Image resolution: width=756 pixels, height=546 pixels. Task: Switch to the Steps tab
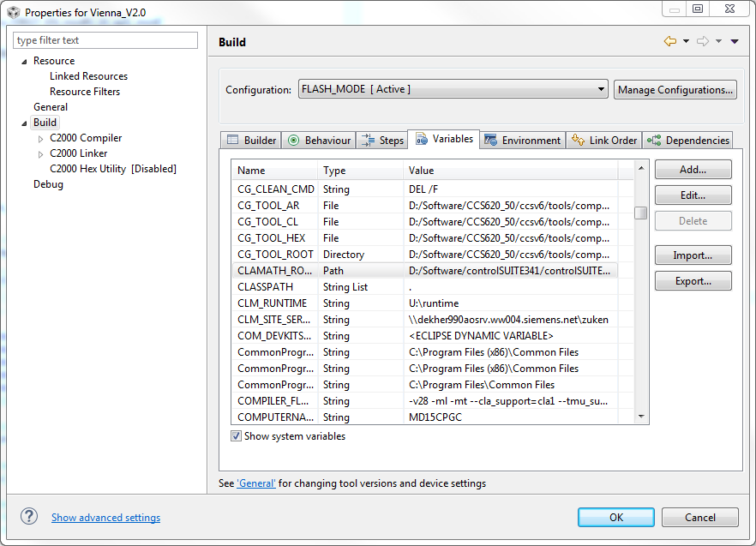(x=382, y=140)
